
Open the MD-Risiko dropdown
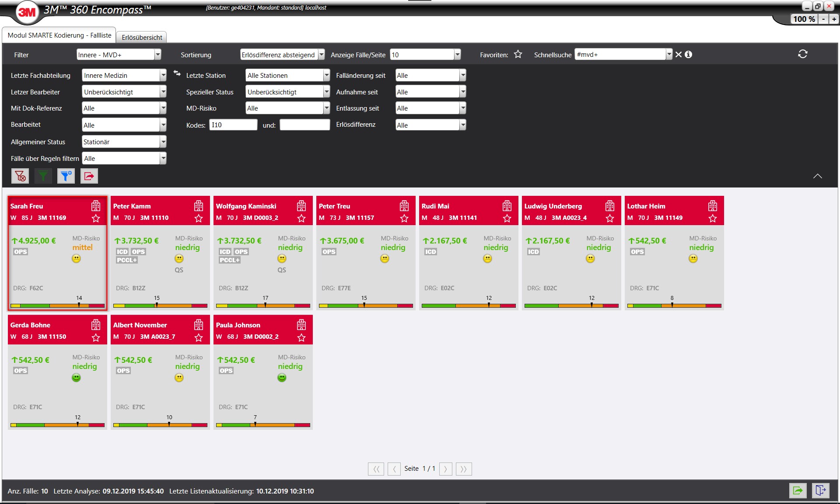287,108
